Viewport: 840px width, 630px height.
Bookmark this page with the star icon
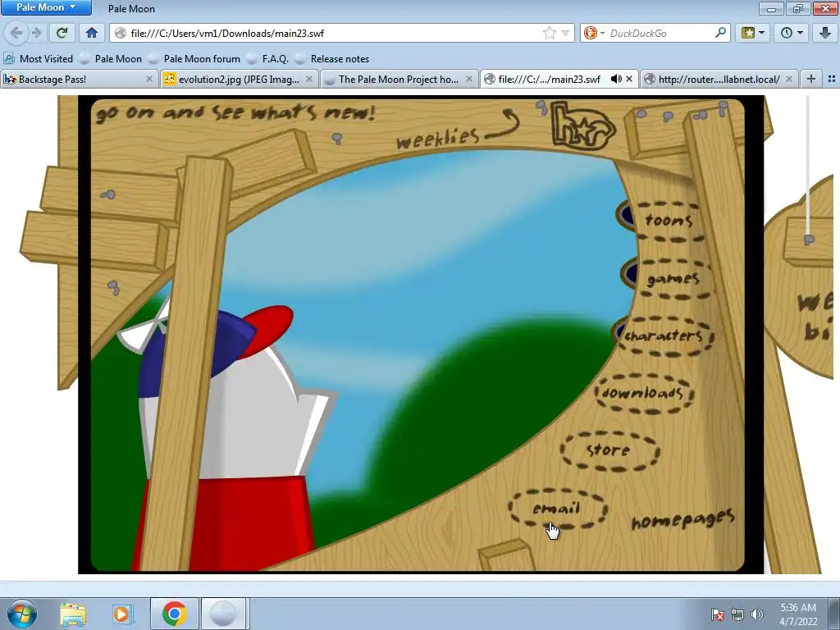coord(549,33)
